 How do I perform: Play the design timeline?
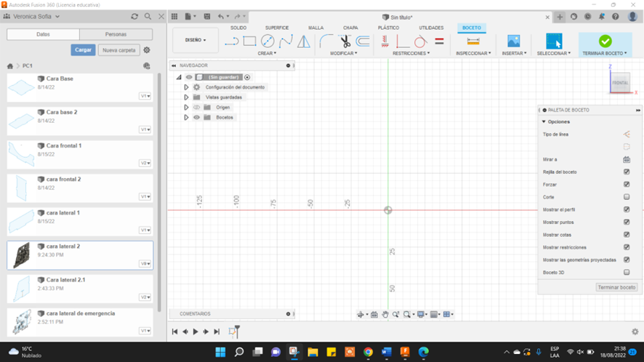coord(196,331)
